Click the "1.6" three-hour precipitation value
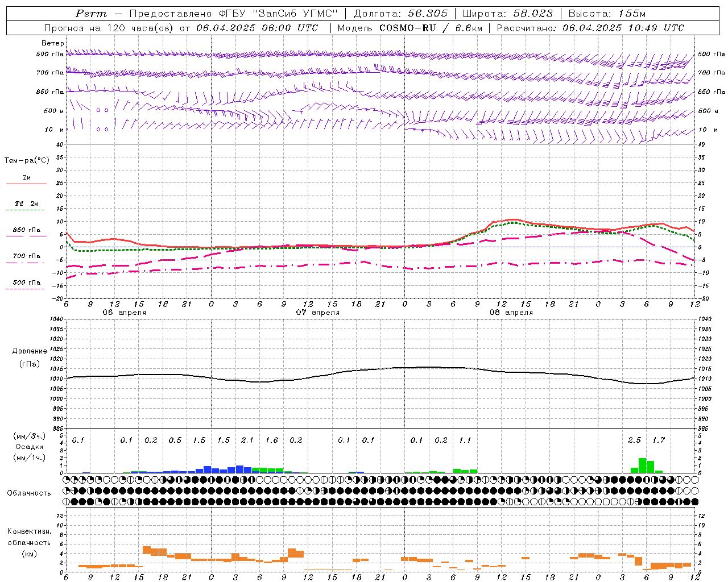This screenshot has height=582, width=728. (272, 440)
